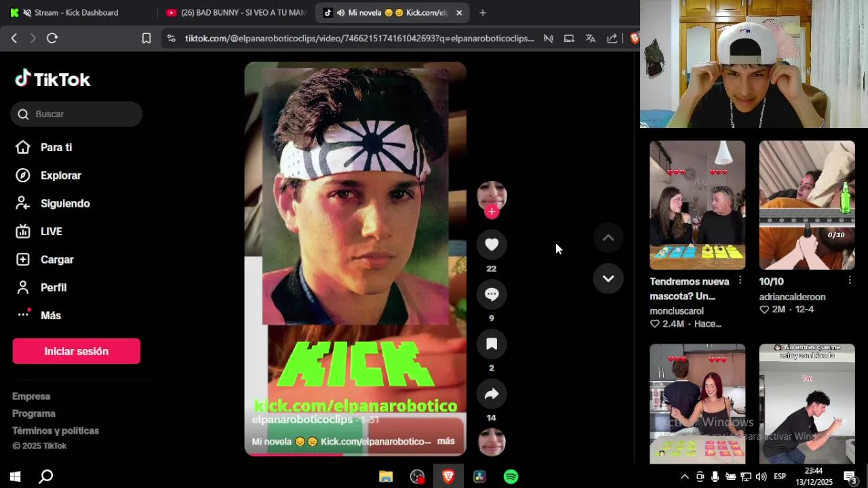Show hidden system tray icons
The image size is (868, 488).
tap(684, 476)
